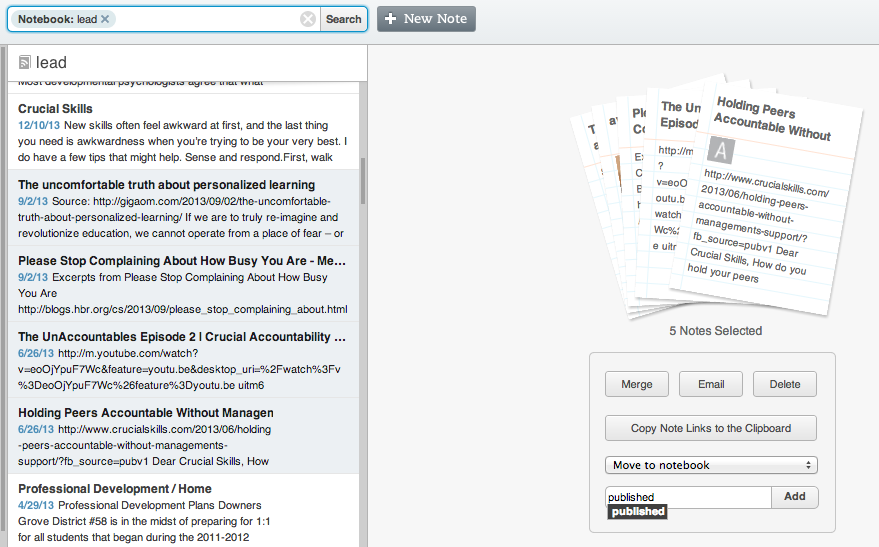Click the plus icon in New Note
Screen dimensions: 879x547
pyautogui.click(x=390, y=19)
